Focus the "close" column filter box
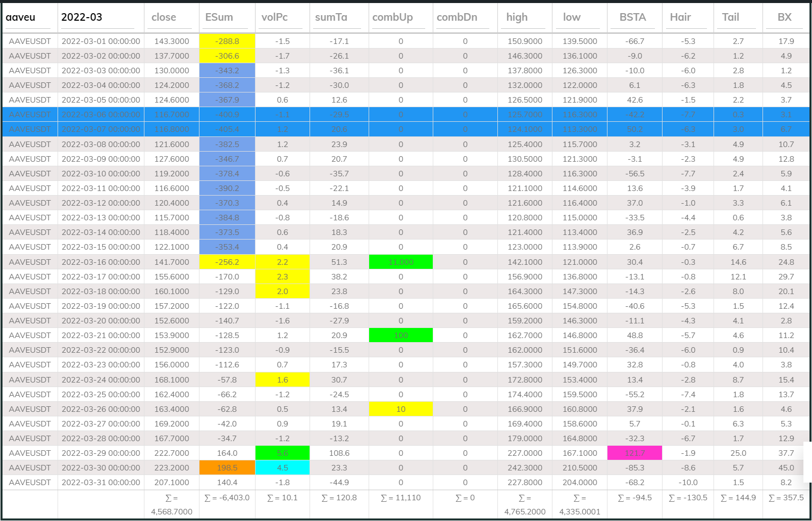Screen dimensions: 812x521 (x=171, y=18)
